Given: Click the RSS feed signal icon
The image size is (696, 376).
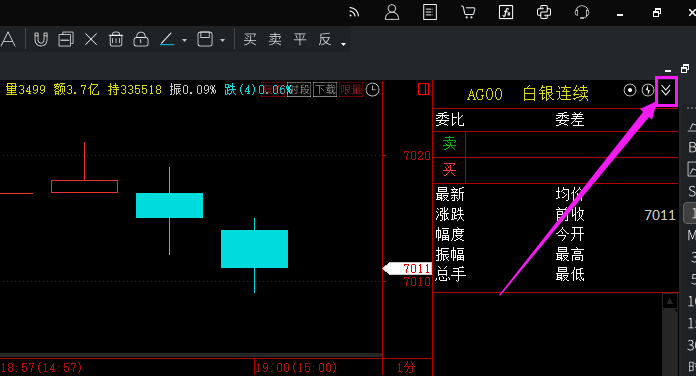Looking at the screenshot, I should [354, 12].
